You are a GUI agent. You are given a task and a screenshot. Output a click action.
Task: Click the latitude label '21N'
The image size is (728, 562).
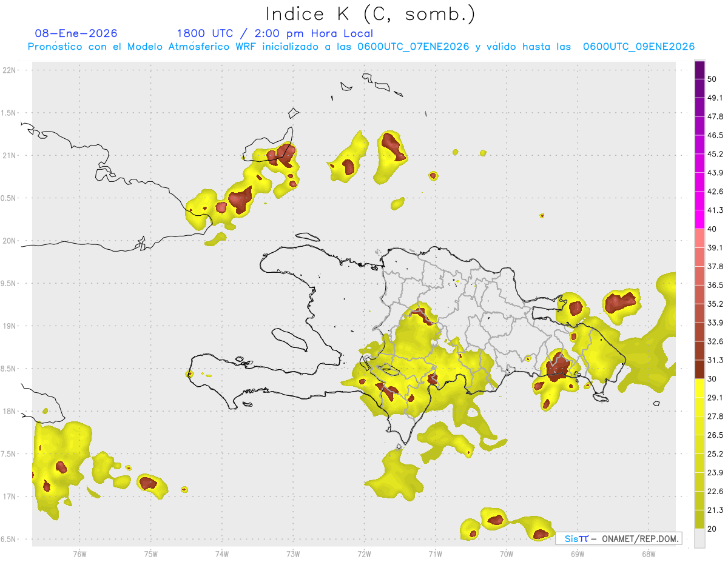(8, 156)
